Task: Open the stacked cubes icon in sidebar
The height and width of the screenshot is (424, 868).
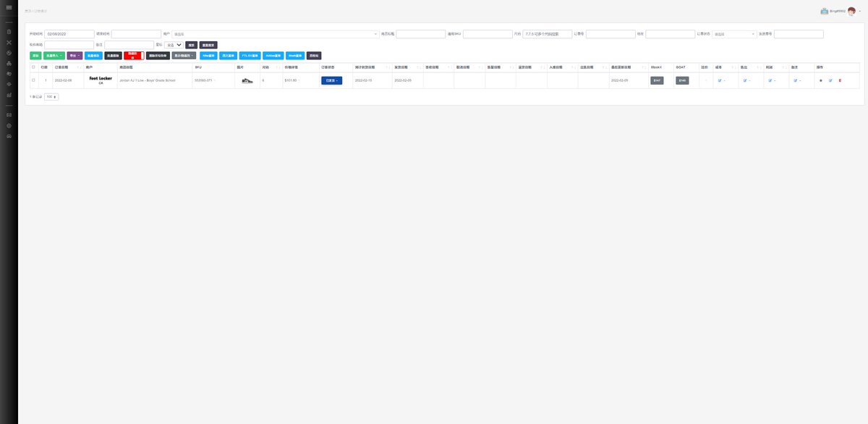Action: (9, 64)
